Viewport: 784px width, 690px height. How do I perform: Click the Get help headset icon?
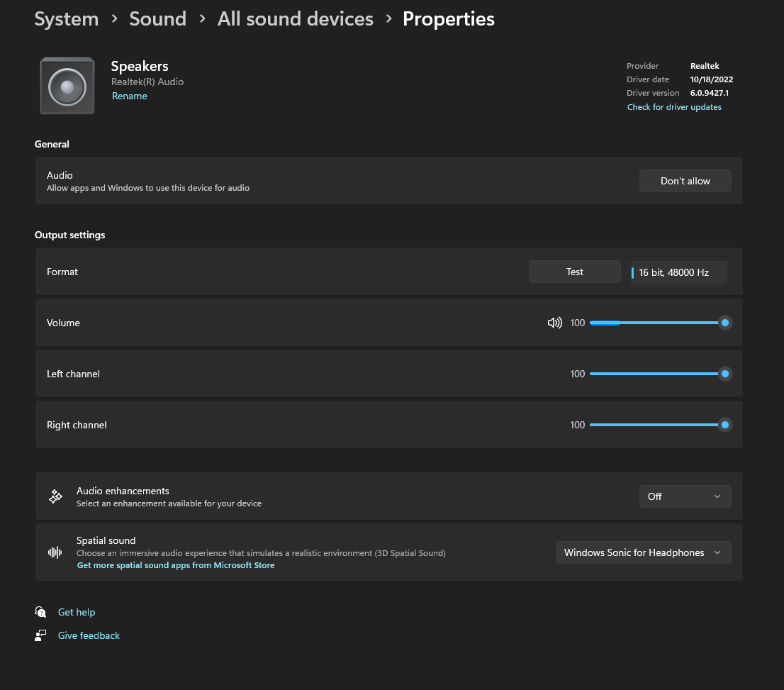point(40,612)
